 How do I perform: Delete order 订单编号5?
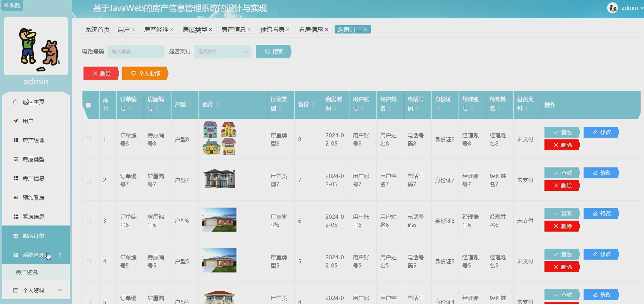(x=562, y=267)
